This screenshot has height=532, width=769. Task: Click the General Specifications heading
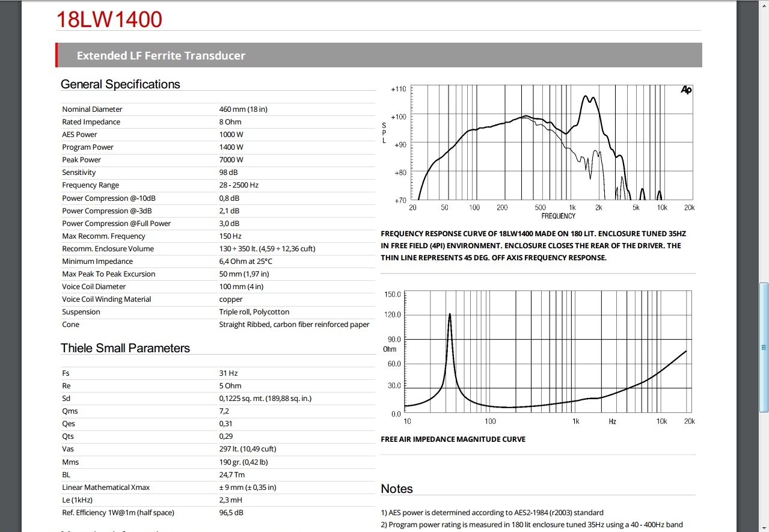(x=120, y=84)
